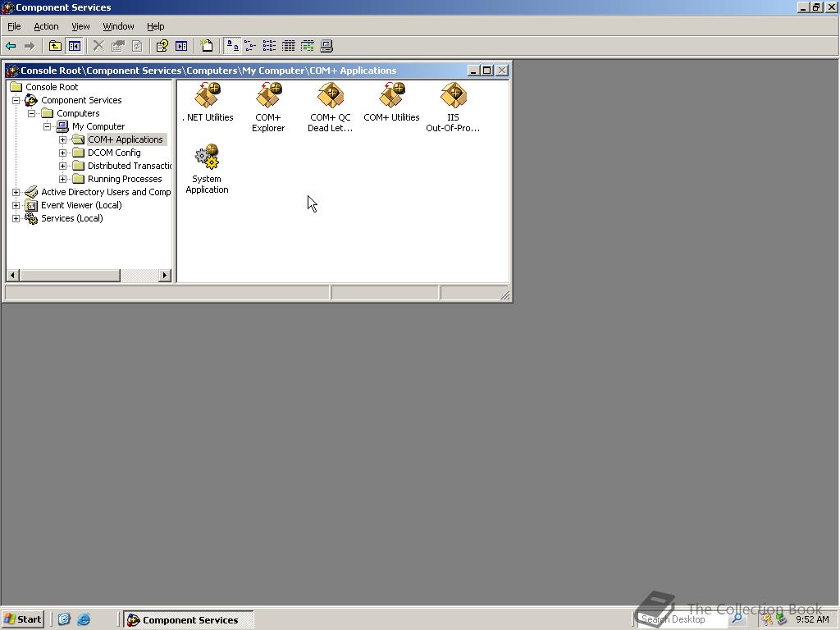Expand the Running Processes node

coord(62,179)
